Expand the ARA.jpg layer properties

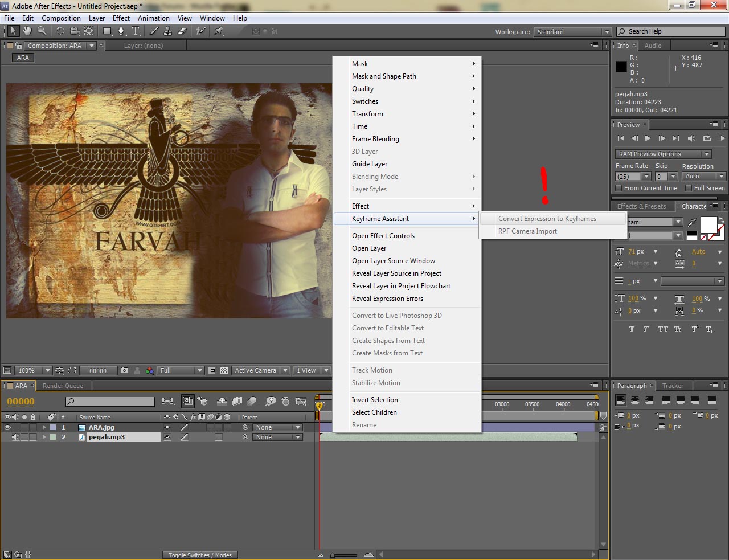(x=44, y=427)
